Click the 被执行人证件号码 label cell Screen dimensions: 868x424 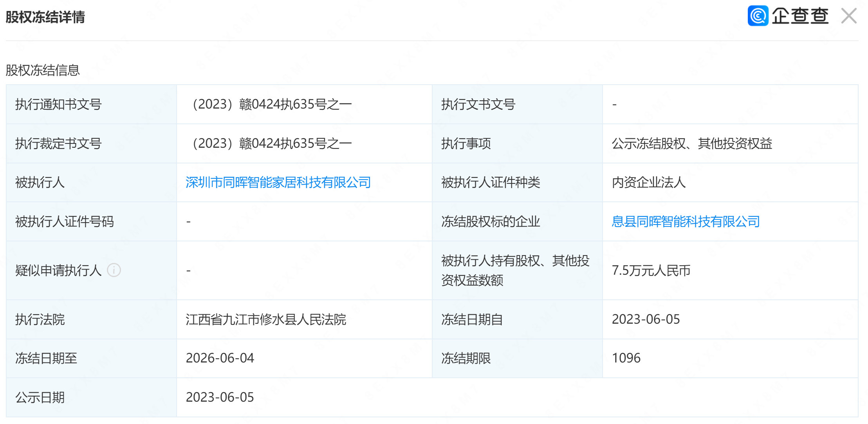[64, 222]
